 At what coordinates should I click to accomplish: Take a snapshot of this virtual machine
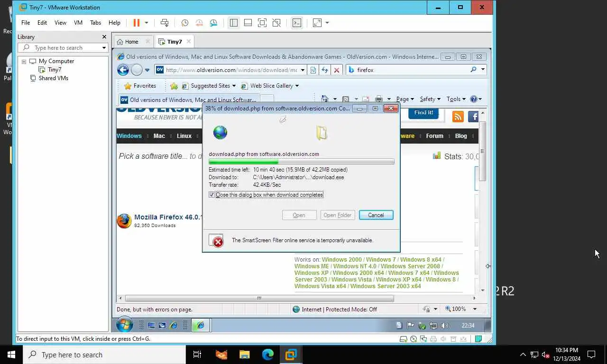tap(184, 23)
